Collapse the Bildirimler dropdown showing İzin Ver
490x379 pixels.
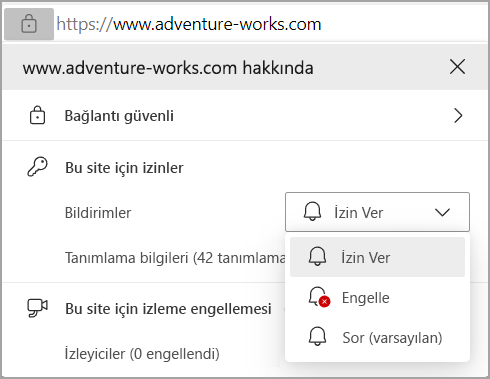click(x=377, y=212)
